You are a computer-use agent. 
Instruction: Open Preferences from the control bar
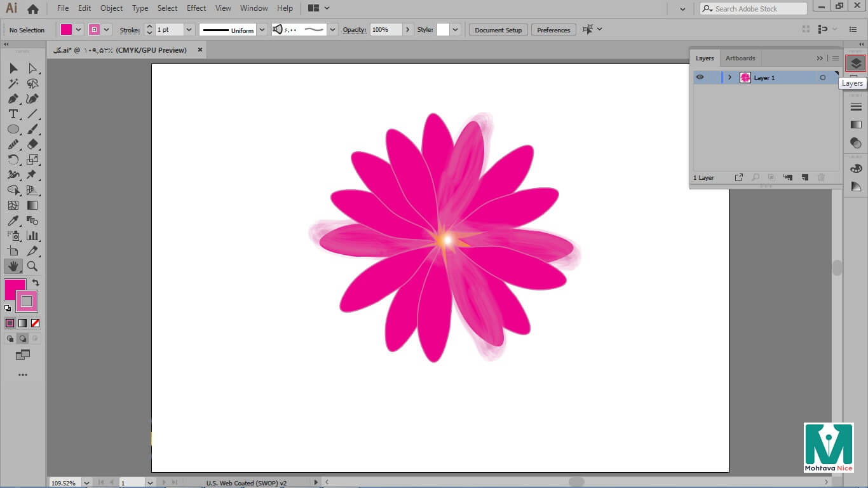tap(553, 30)
